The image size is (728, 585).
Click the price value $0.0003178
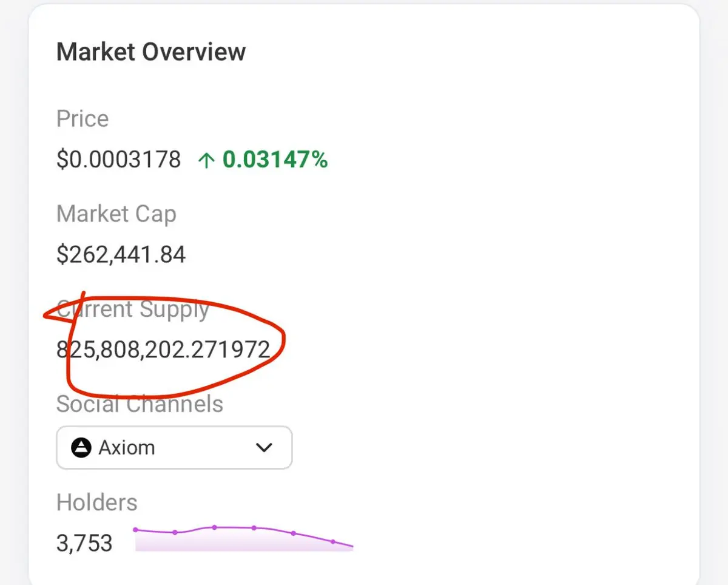pos(118,160)
